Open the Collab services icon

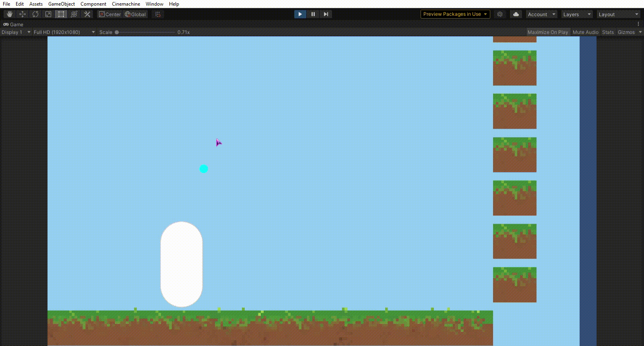(x=500, y=14)
